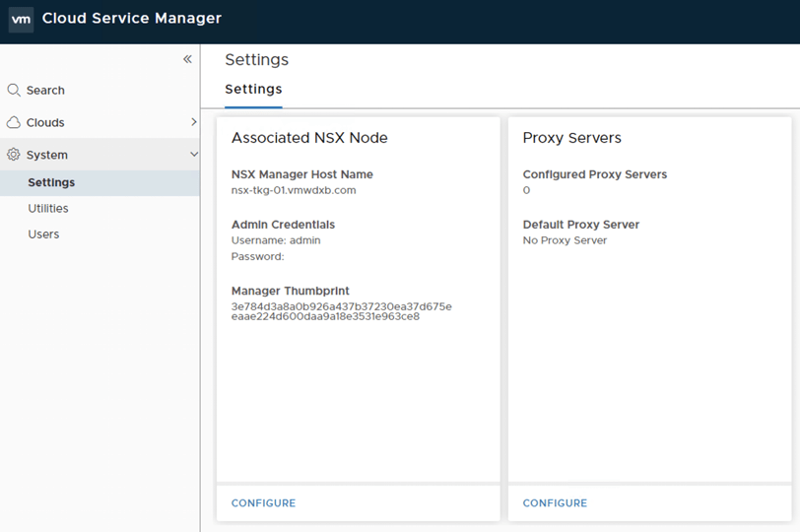Click the Proxy Servers card heading

[x=571, y=138]
